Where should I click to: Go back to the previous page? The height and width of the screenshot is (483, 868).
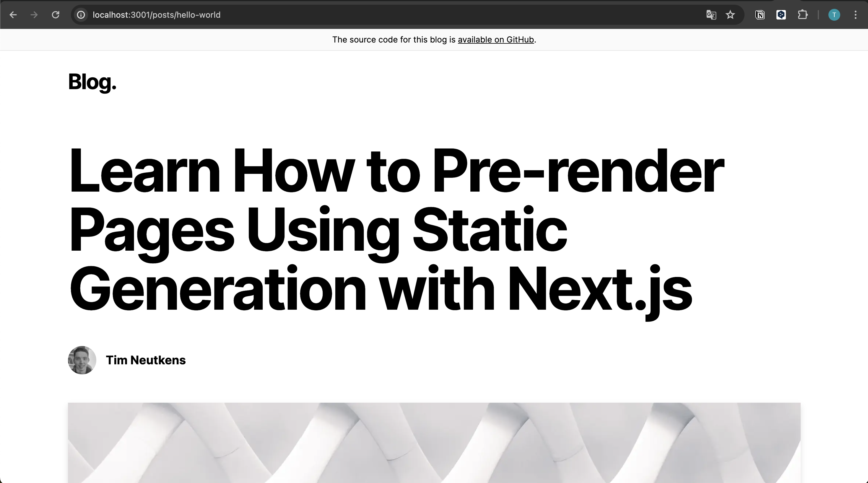point(13,15)
